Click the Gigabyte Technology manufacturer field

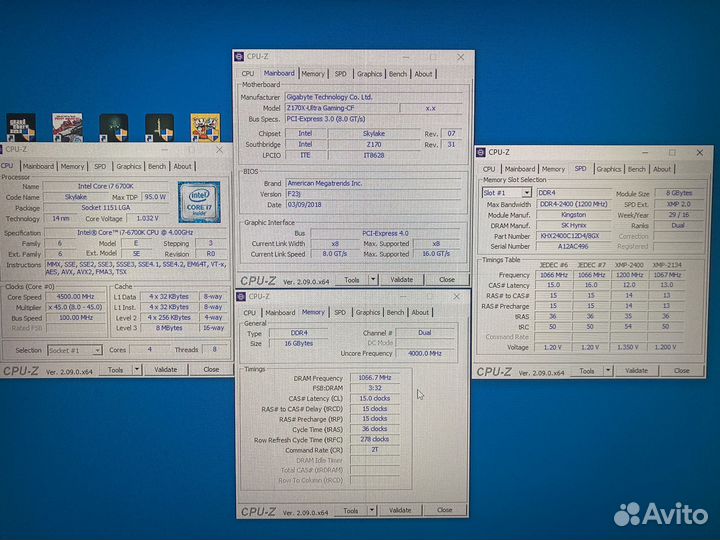[x=373, y=97]
